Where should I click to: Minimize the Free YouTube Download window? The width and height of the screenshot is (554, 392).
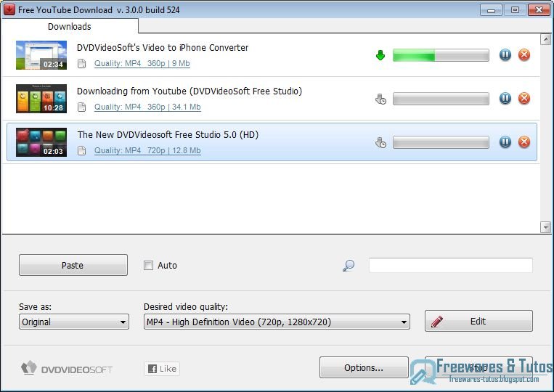pos(491,10)
